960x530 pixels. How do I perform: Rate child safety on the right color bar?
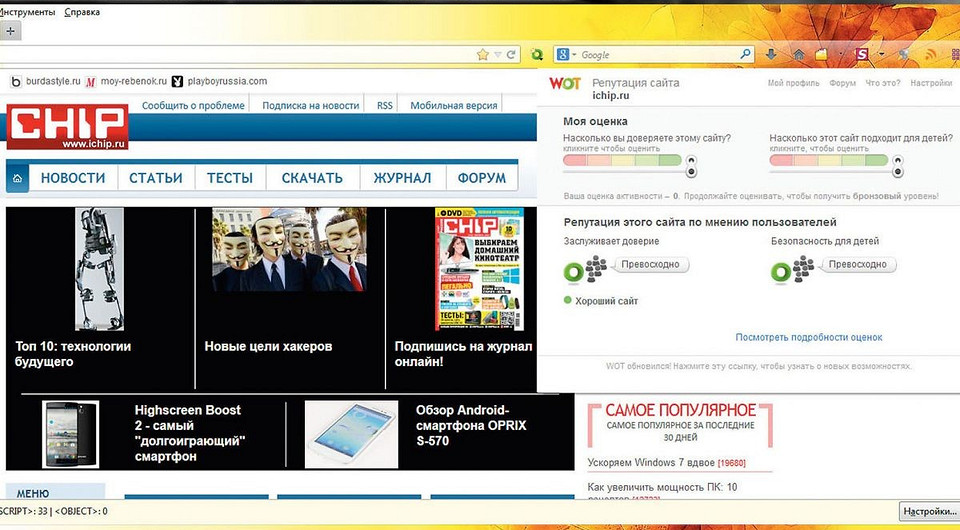point(828,160)
